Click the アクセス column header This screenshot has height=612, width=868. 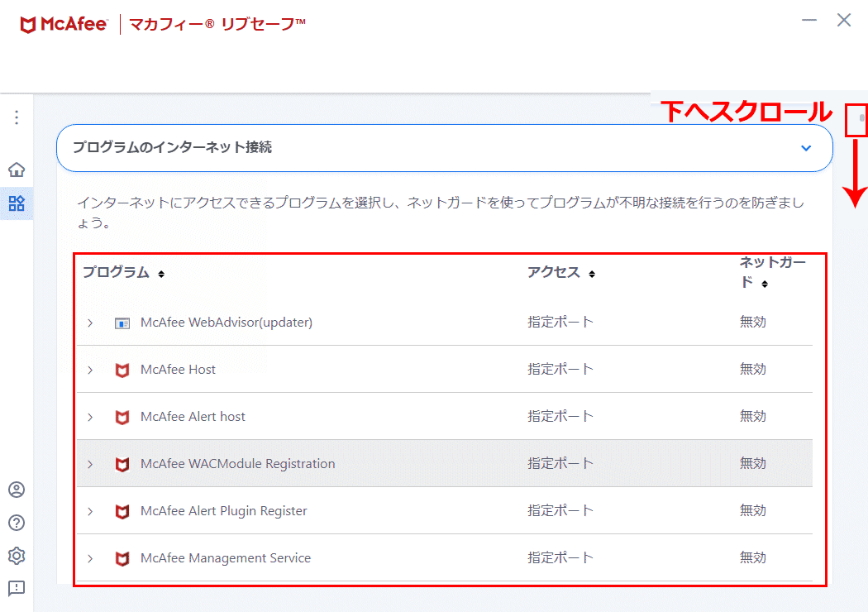[x=554, y=272]
